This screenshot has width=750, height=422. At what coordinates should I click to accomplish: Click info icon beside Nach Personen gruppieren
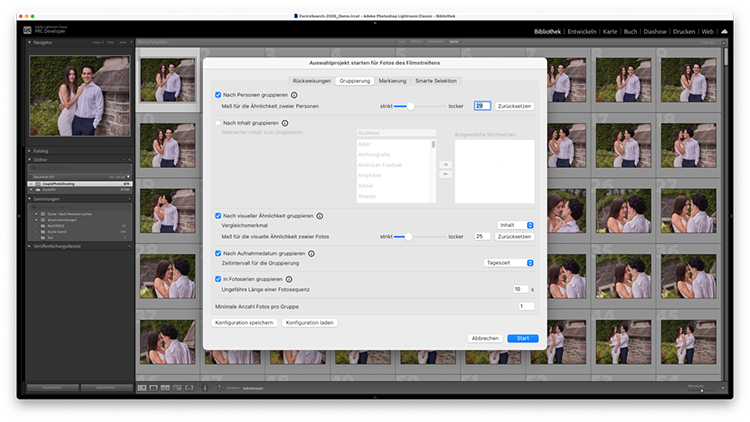click(294, 95)
